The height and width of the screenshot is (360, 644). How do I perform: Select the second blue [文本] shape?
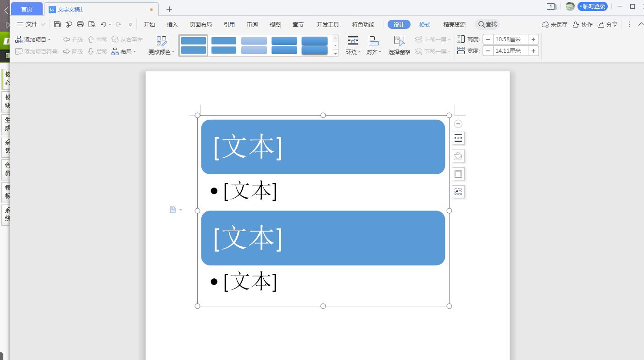point(323,238)
